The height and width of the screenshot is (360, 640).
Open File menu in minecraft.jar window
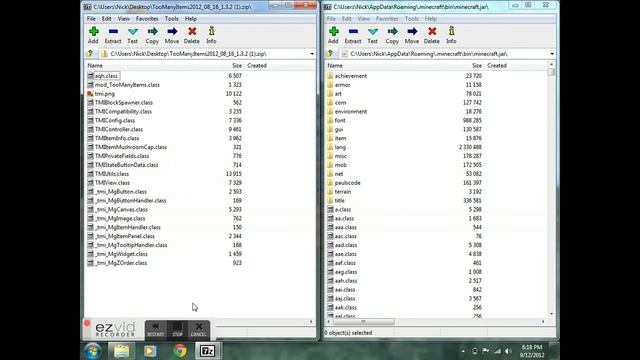pyautogui.click(x=331, y=19)
